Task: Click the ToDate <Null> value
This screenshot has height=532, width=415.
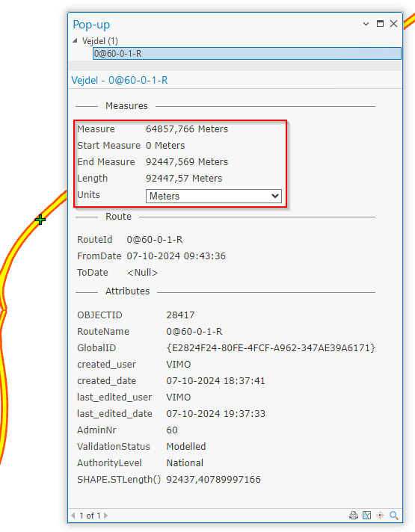Action: tap(142, 273)
